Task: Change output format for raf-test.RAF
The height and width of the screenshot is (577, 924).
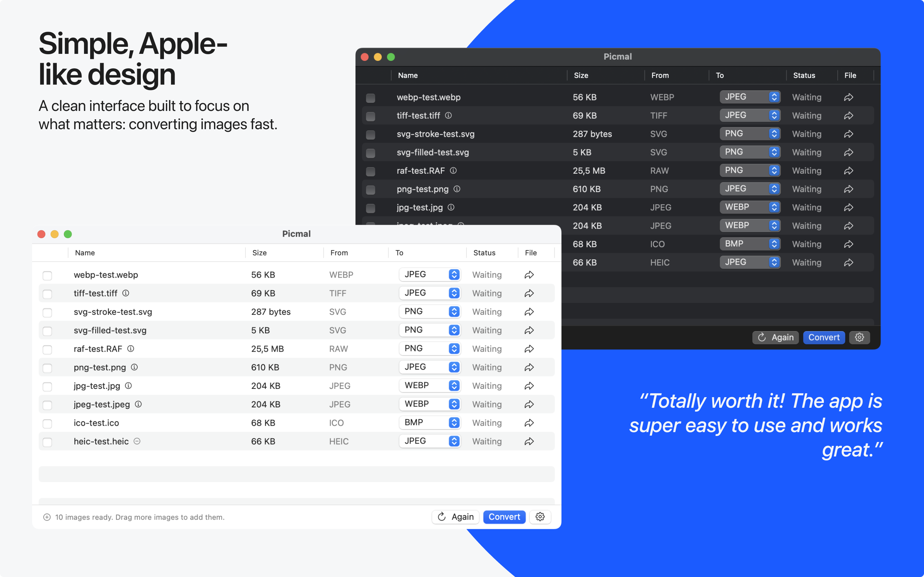Action: (430, 348)
